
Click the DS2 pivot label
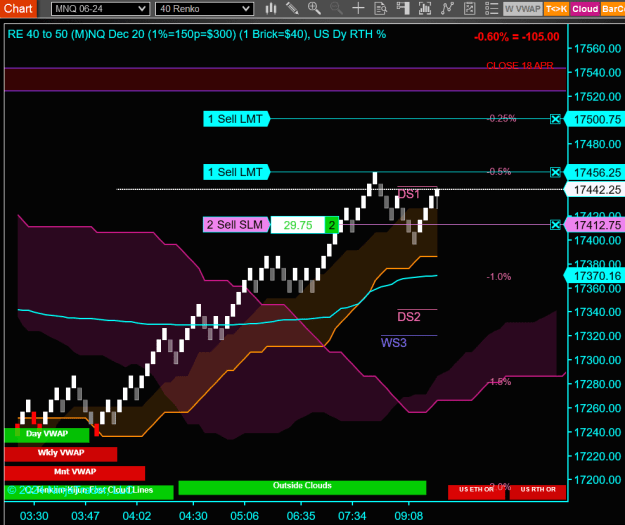click(409, 317)
